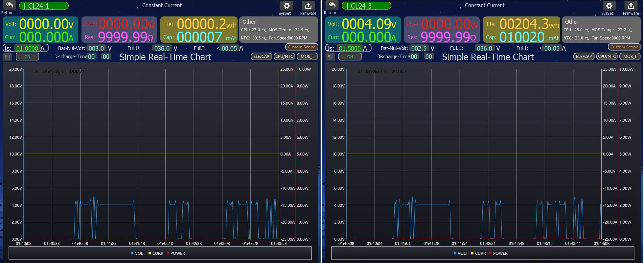
Task: Click the yellow CURR legend swatch in CL24 3 chart
Action: tap(472, 253)
